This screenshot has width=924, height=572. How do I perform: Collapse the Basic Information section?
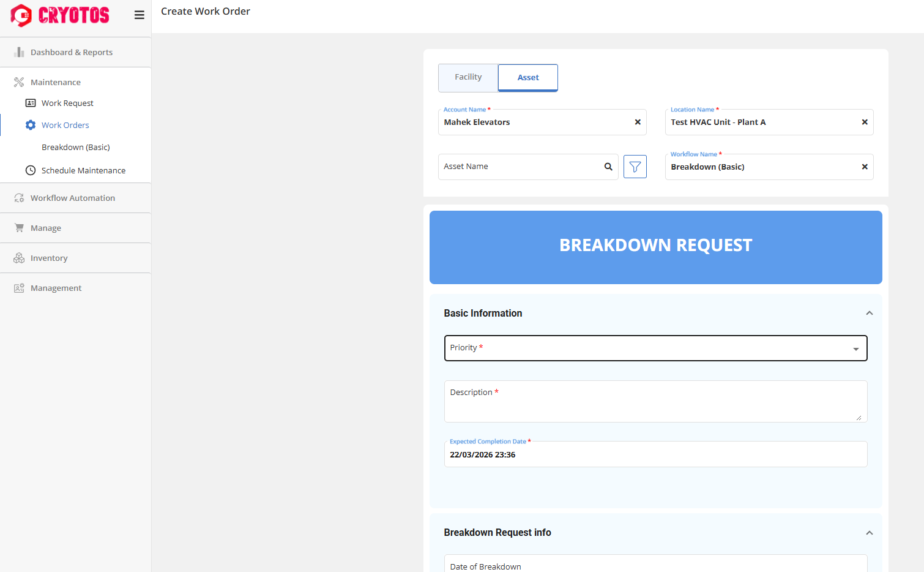pos(869,312)
